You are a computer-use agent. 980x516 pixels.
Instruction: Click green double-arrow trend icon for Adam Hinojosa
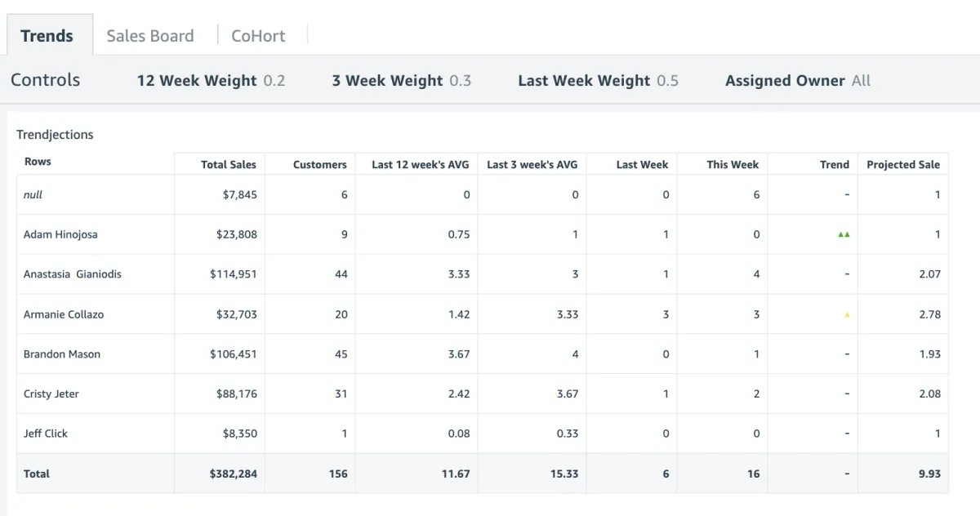[844, 234]
